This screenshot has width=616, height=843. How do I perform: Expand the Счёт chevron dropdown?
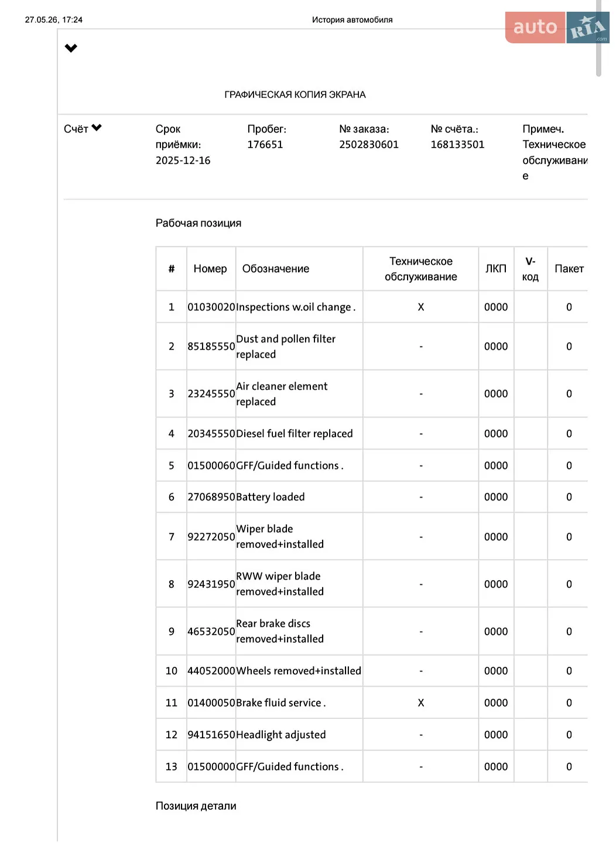click(x=97, y=128)
